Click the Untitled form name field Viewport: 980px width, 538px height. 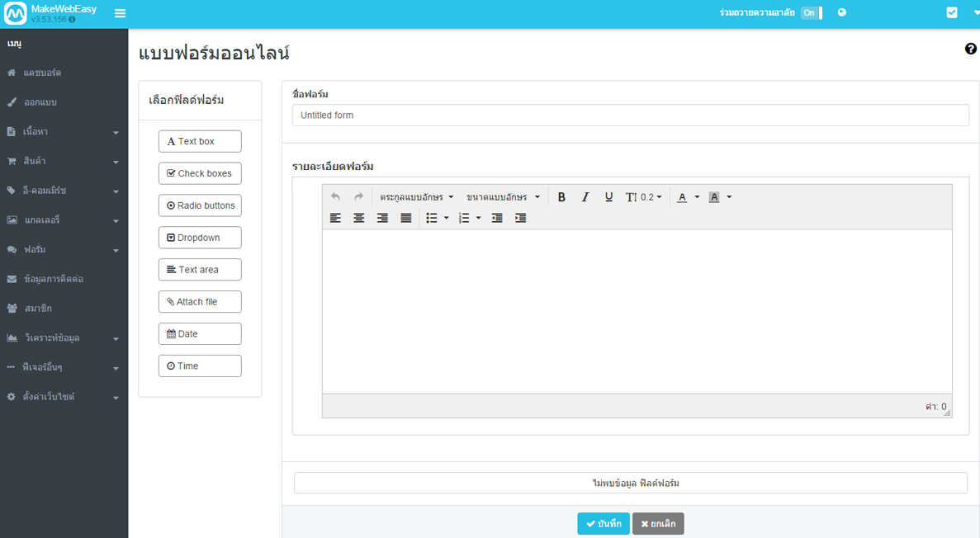point(630,116)
